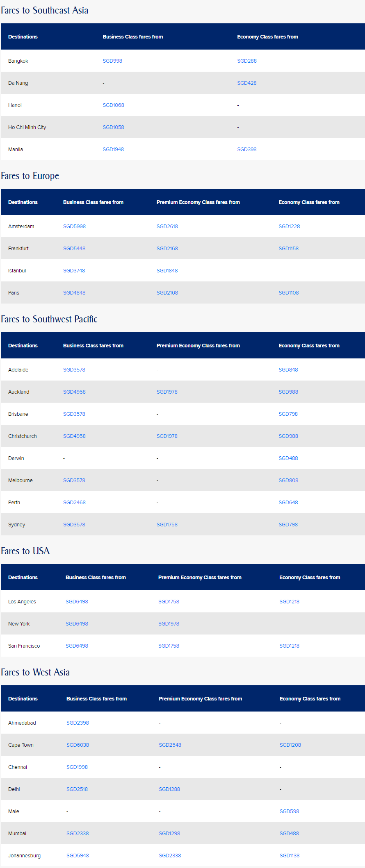Click Hanoi Business Class fare SGD1068
The width and height of the screenshot is (365, 868).
pyautogui.click(x=113, y=105)
